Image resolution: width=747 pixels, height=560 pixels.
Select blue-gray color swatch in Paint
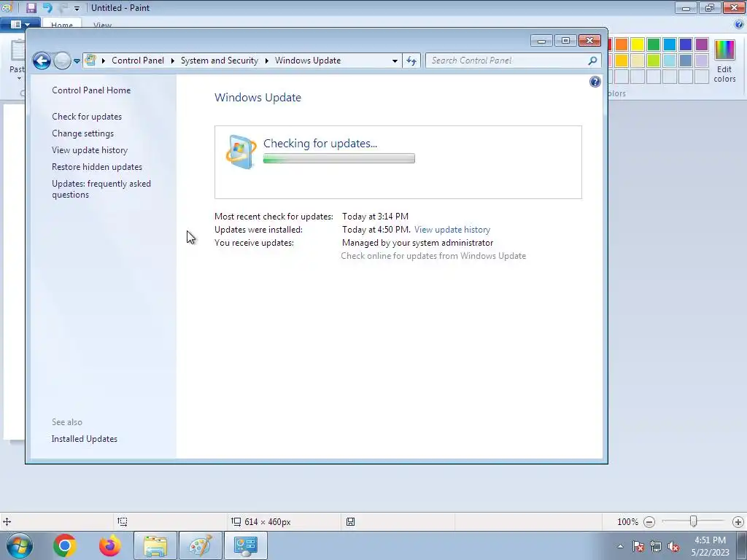point(686,61)
